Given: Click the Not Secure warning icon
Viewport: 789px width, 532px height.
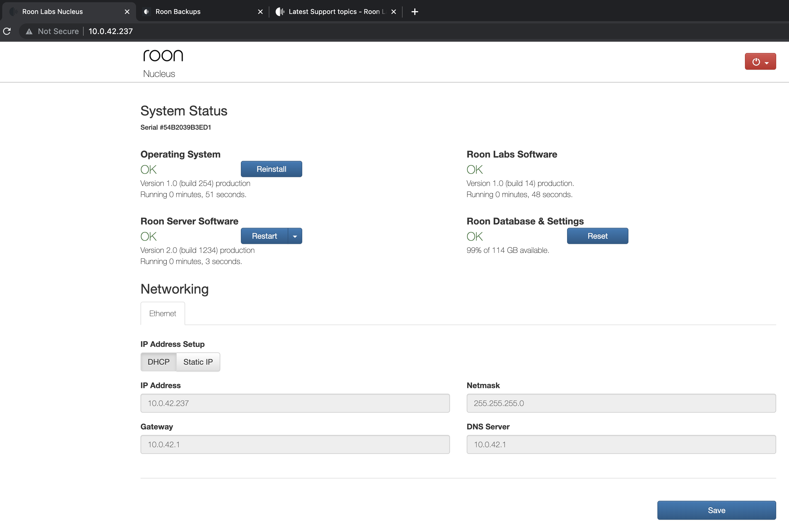Looking at the screenshot, I should click(29, 32).
